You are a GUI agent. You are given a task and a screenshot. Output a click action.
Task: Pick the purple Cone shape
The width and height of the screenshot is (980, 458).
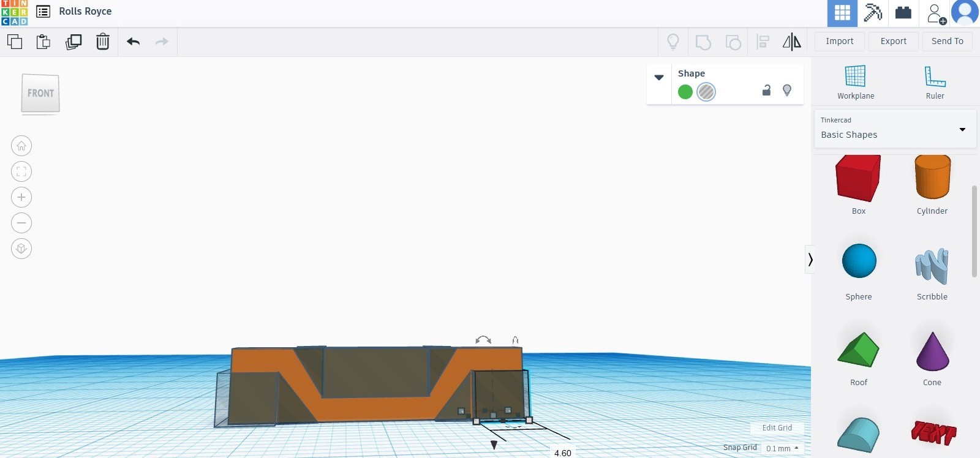[x=932, y=351]
